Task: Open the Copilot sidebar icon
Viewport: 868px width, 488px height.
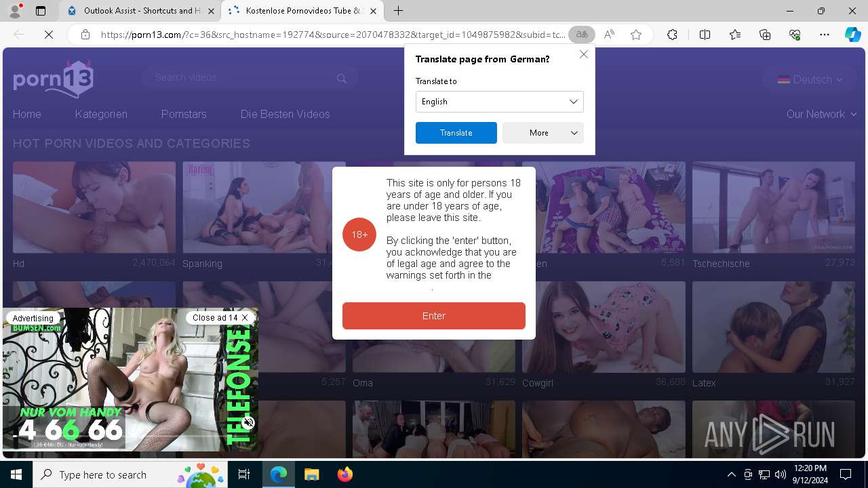Action: [852, 35]
